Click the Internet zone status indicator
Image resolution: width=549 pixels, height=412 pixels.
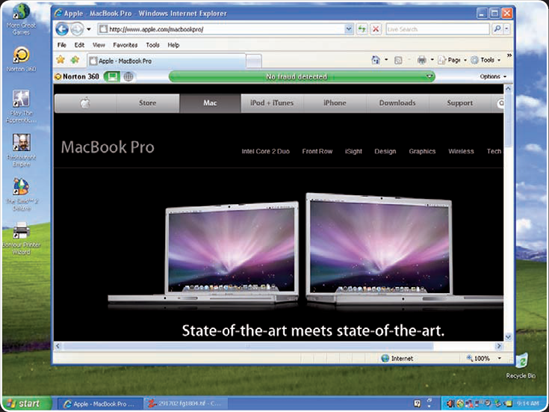tap(397, 358)
